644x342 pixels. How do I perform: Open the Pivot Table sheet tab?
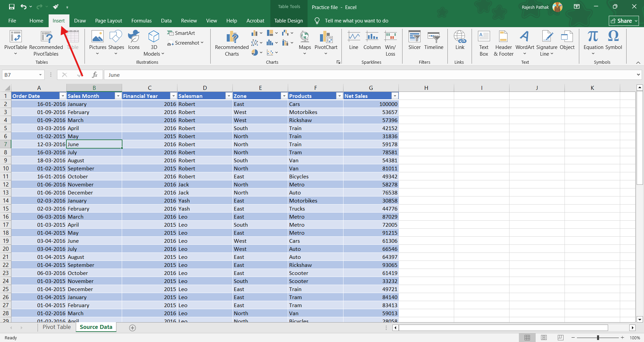57,327
